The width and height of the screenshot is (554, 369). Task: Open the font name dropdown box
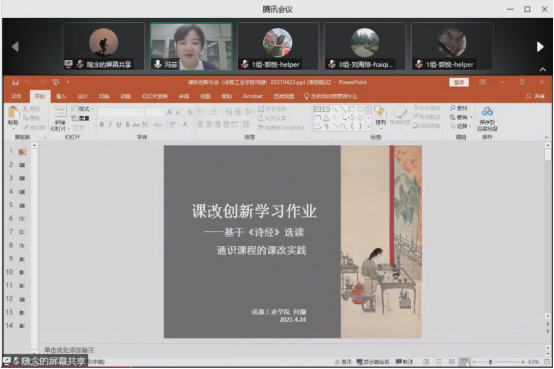[x=121, y=112]
